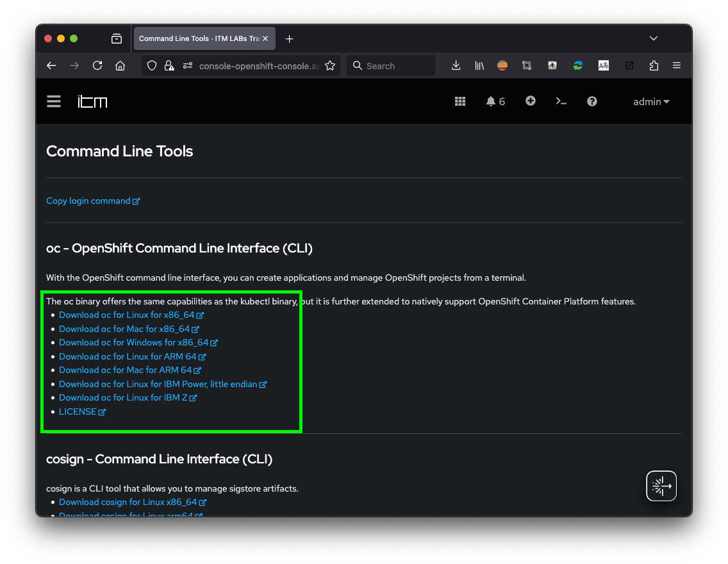The image size is (728, 564).
Task: Open the oc LICENSE link
Action: (82, 411)
